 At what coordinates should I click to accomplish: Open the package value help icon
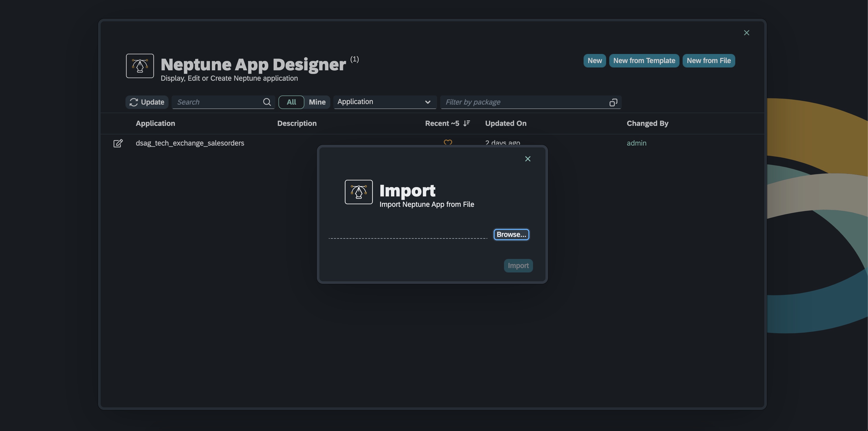pos(613,102)
